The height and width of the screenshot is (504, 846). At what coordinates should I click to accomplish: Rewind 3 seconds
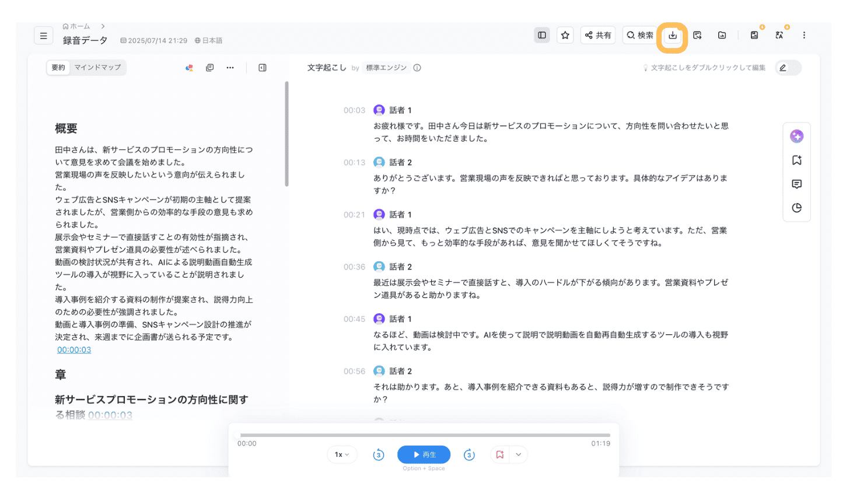(379, 455)
